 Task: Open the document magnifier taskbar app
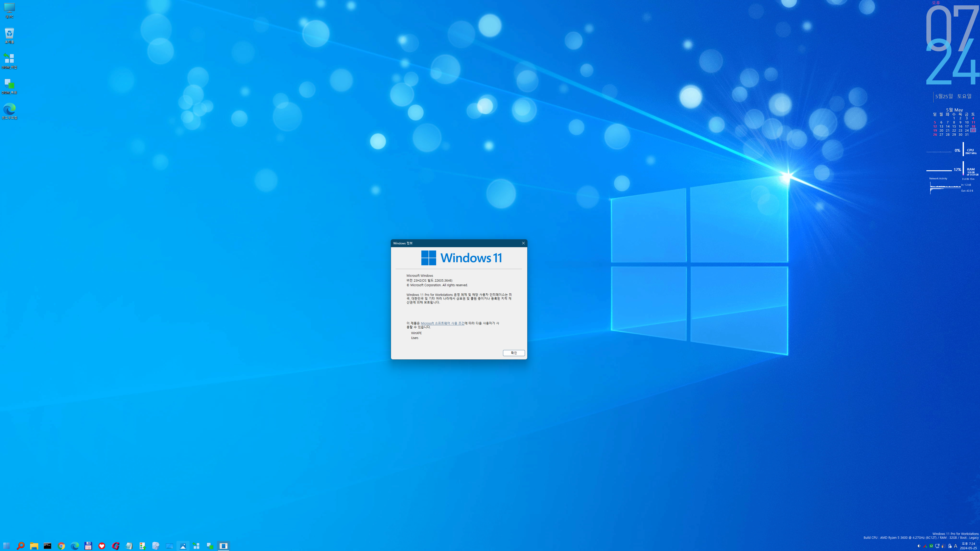click(156, 546)
